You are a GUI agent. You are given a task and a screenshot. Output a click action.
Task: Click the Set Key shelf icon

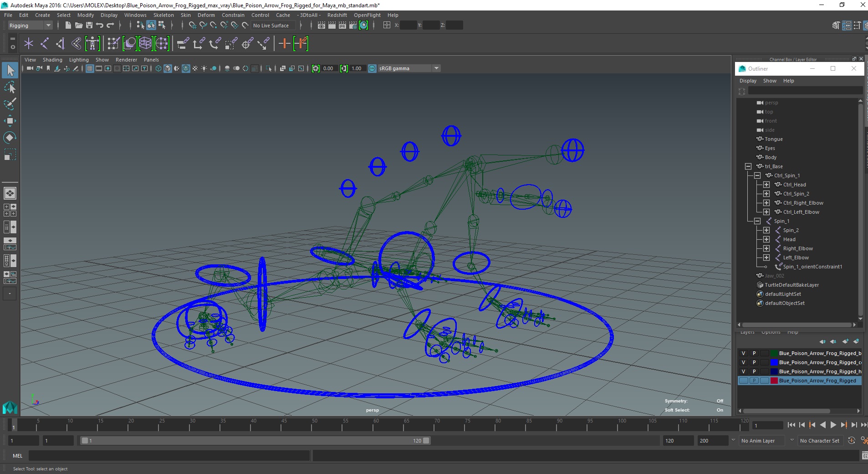(285, 44)
